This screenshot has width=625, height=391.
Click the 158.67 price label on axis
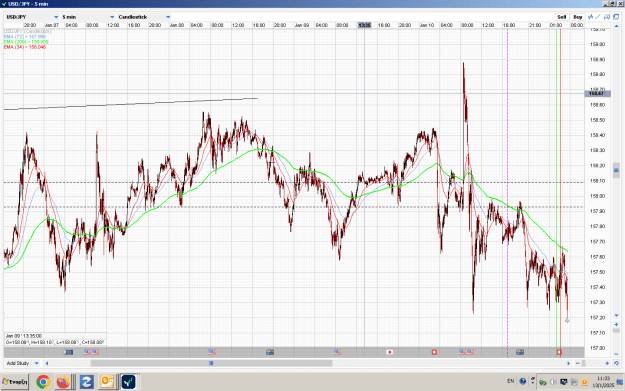pos(597,93)
